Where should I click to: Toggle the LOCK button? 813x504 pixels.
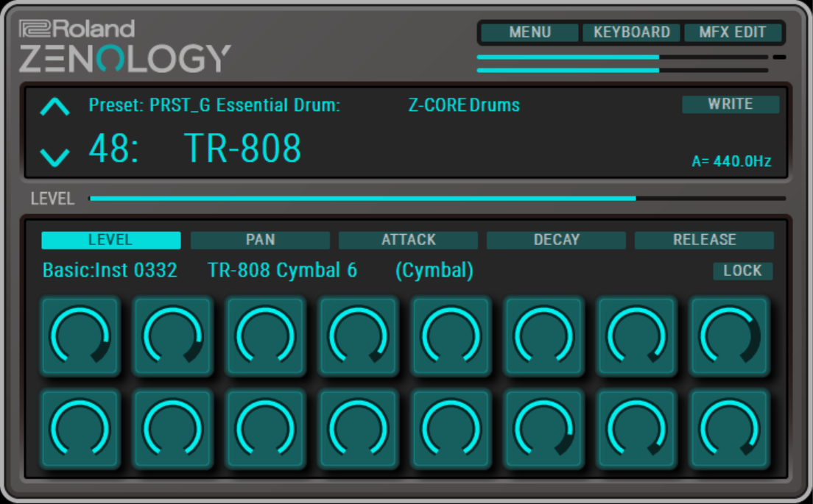742,271
